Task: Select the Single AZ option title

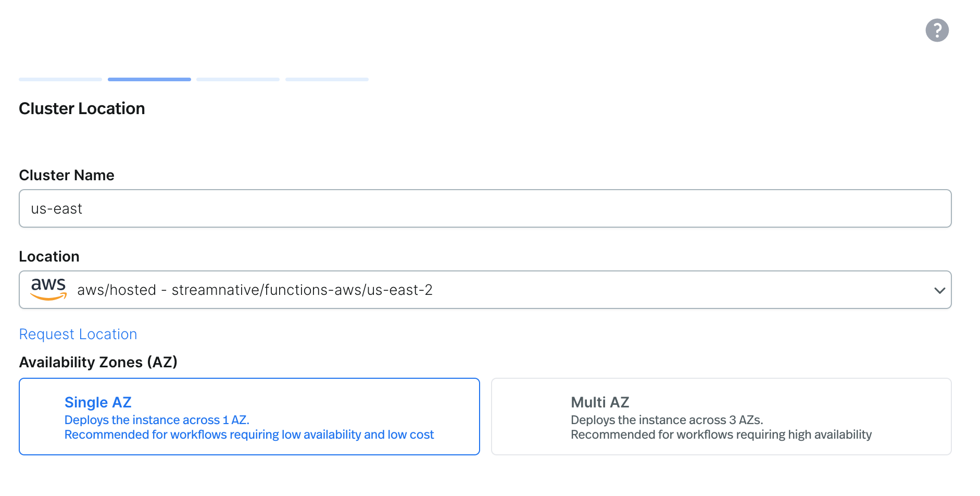Action: [x=98, y=402]
